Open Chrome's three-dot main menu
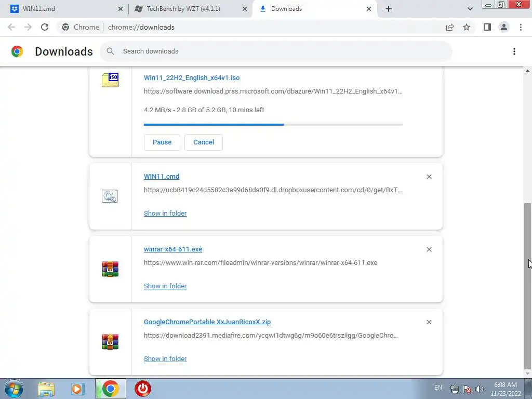 pos(521,27)
